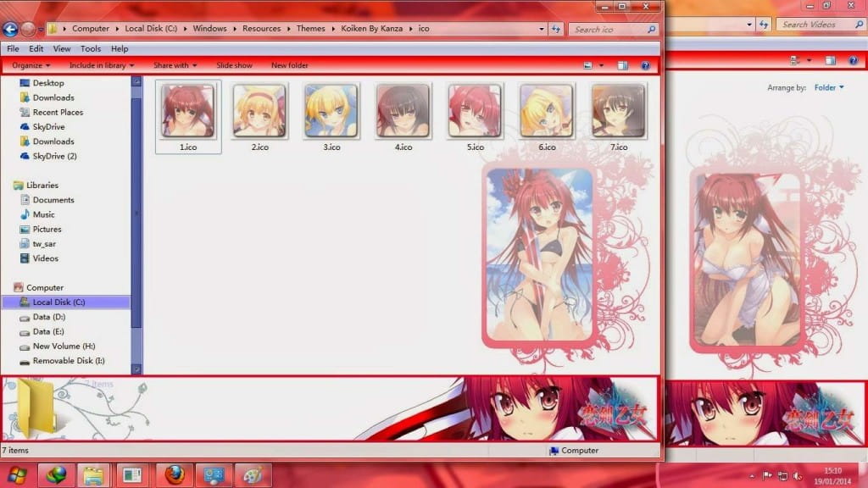Click Koiken By Kanza breadcrumb
868x488 pixels.
pyautogui.click(x=371, y=28)
